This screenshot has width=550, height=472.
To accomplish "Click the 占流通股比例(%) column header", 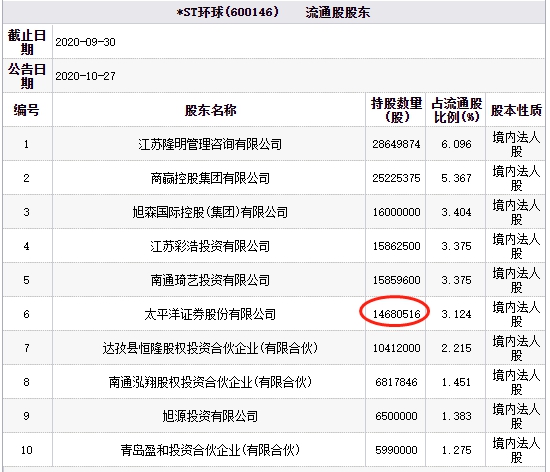I will click(456, 110).
